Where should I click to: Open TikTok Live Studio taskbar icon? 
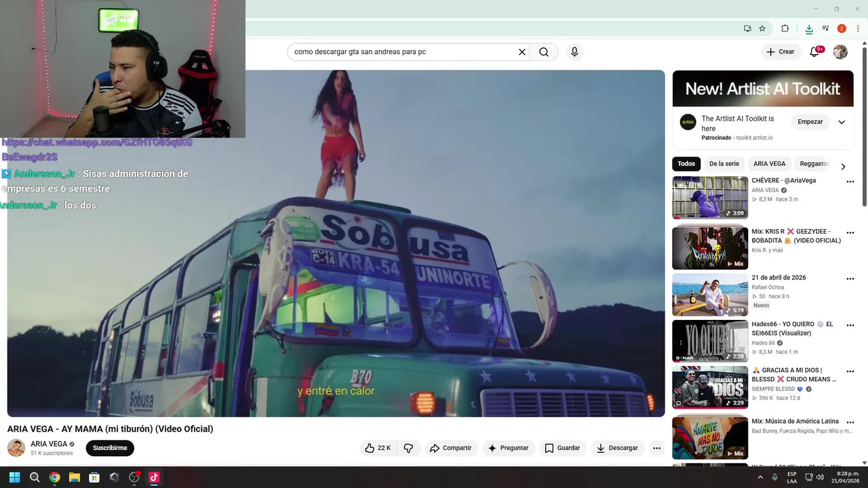click(154, 477)
